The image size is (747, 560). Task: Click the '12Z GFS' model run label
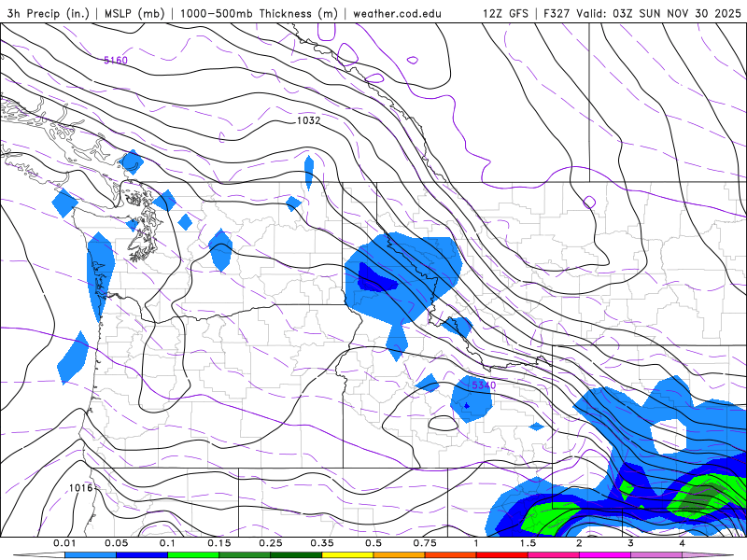click(x=505, y=13)
